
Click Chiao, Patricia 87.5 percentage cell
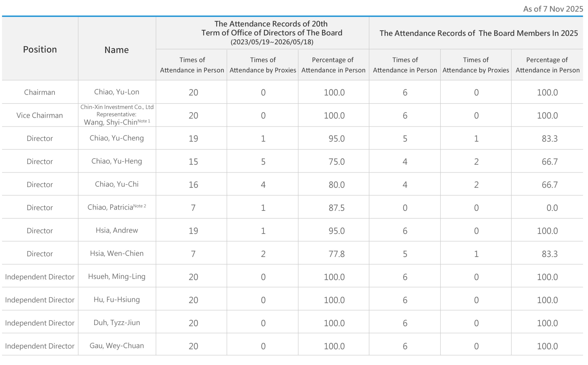click(336, 208)
